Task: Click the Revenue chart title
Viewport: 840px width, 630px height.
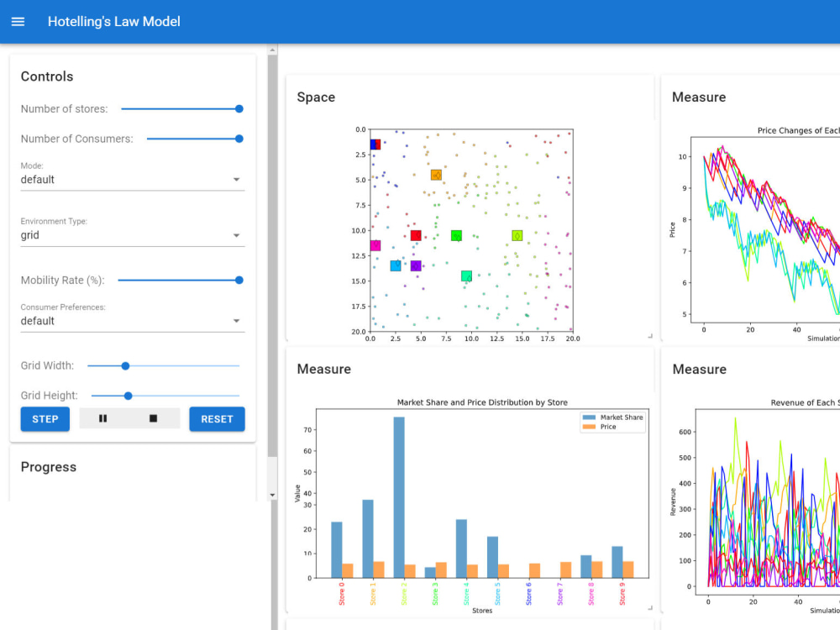Action: point(806,403)
